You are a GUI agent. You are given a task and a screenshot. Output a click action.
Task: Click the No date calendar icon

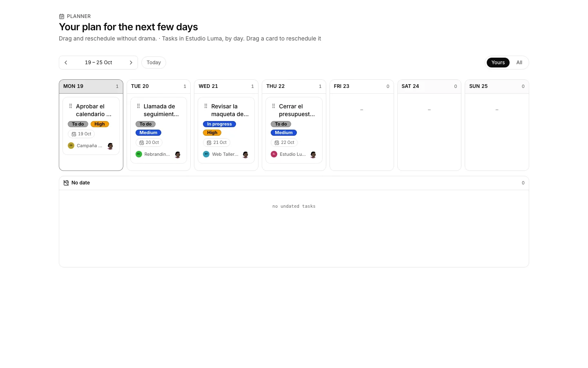66,183
